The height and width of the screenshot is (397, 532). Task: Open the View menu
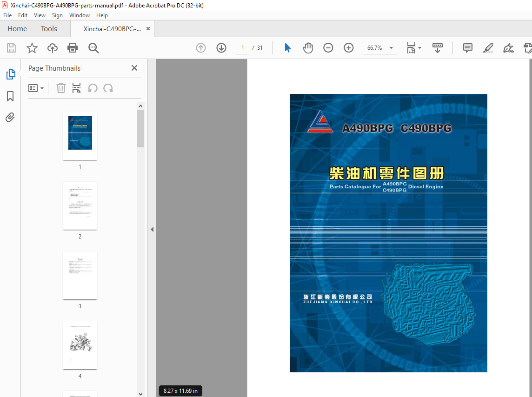(x=40, y=15)
